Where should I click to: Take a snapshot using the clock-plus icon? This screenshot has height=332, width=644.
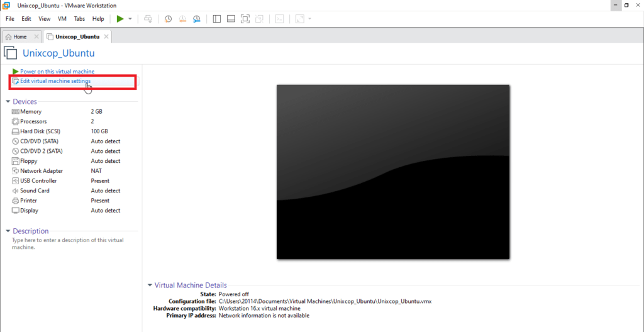[168, 19]
